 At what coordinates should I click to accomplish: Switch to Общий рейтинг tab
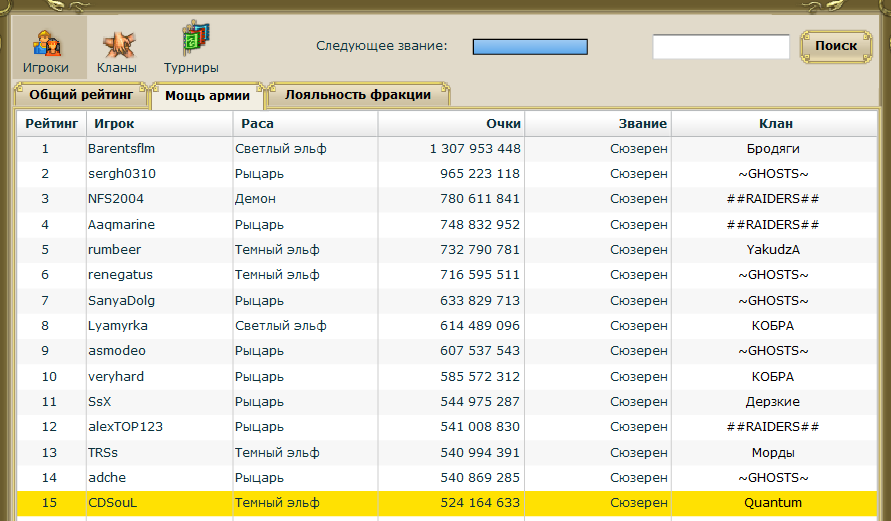[x=80, y=95]
